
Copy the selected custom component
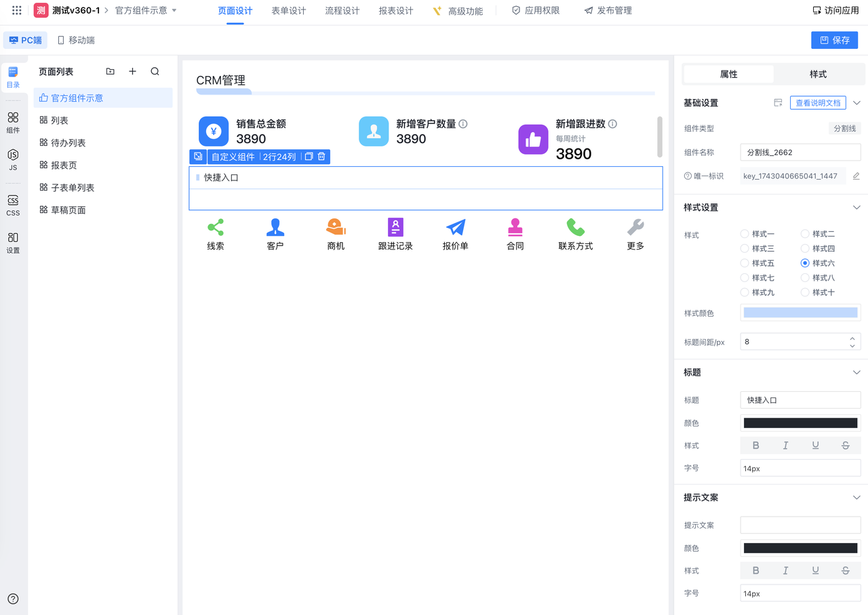point(309,157)
